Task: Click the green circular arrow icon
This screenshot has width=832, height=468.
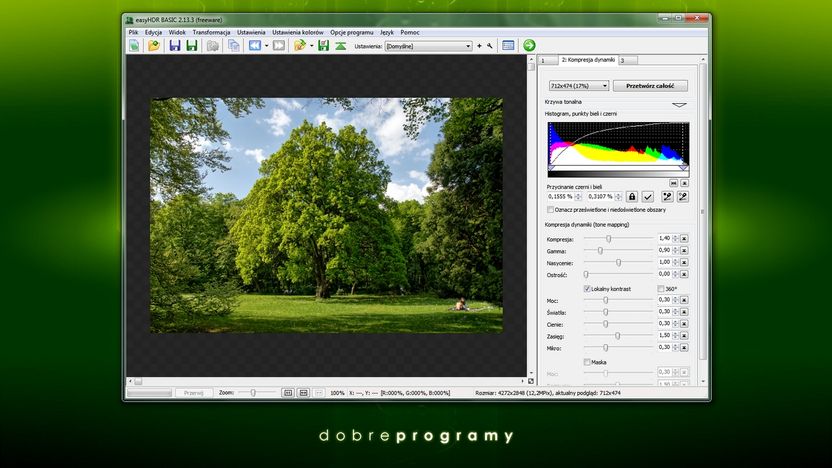Action: click(529, 46)
